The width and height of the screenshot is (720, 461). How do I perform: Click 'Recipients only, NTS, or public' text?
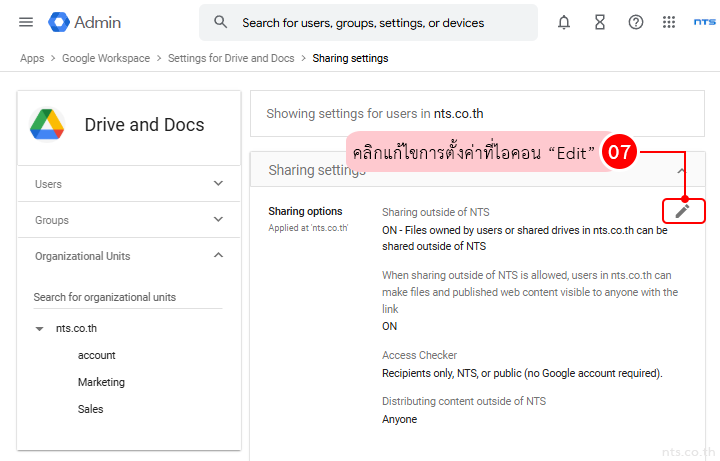(x=522, y=373)
